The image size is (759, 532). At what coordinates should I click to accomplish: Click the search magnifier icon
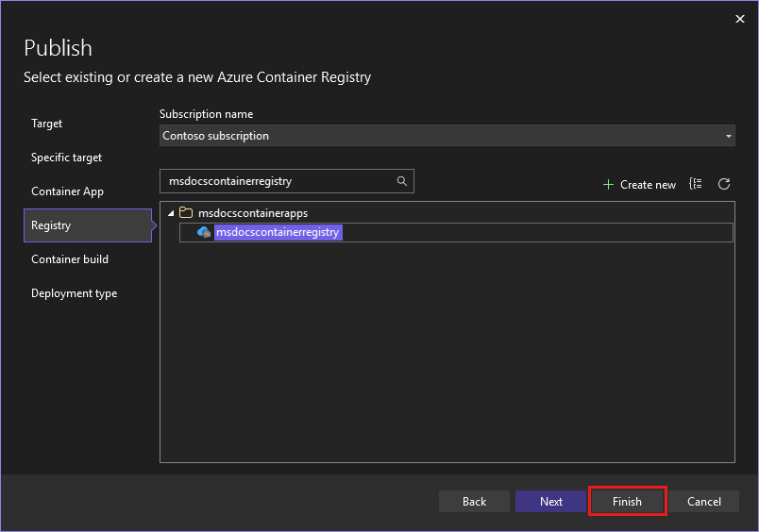pos(402,181)
